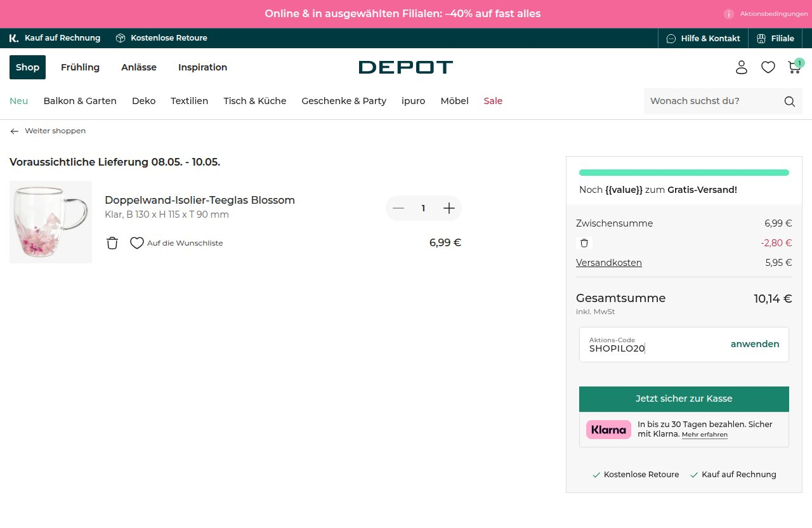
Task: Open Doppelwand-Isolier-Teeglas Blossom product title
Action: [x=200, y=201]
